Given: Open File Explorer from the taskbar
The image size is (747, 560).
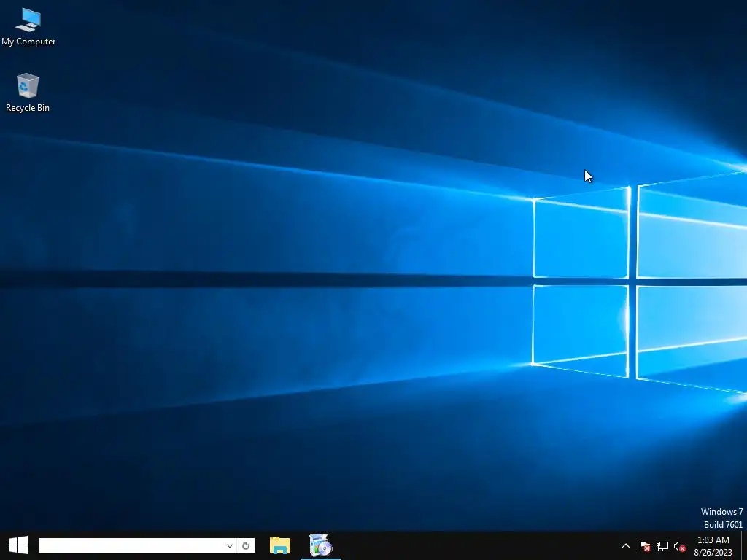Looking at the screenshot, I should tap(280, 545).
